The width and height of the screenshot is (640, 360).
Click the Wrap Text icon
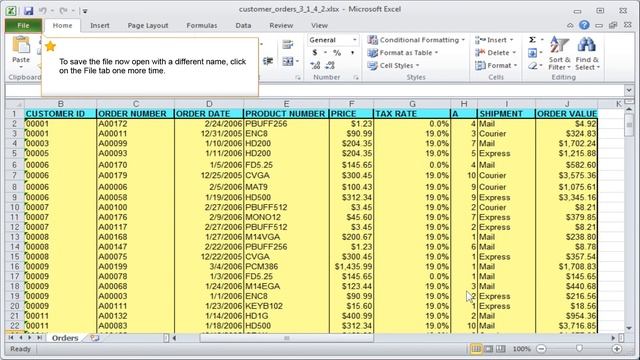[x=288, y=44]
